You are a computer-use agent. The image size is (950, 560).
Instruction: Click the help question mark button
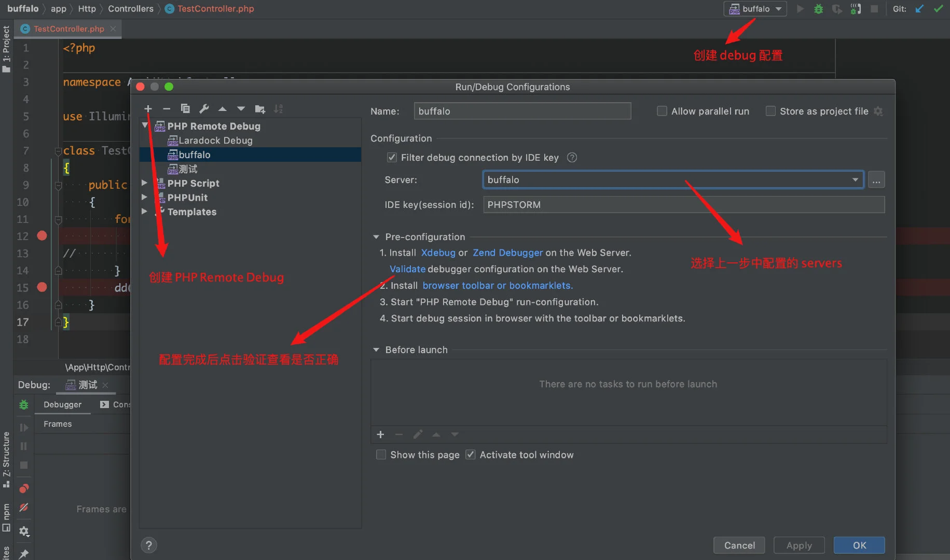pyautogui.click(x=149, y=545)
